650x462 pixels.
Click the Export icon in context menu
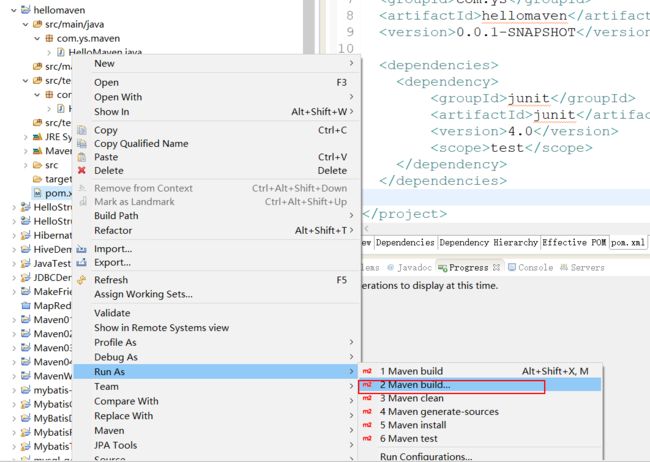click(82, 263)
